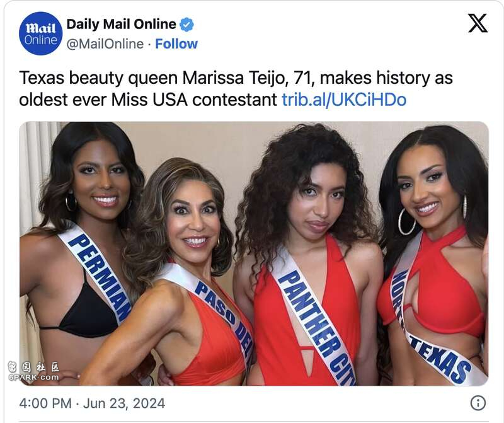Click the X logo
This screenshot has height=423, width=504.
click(478, 23)
